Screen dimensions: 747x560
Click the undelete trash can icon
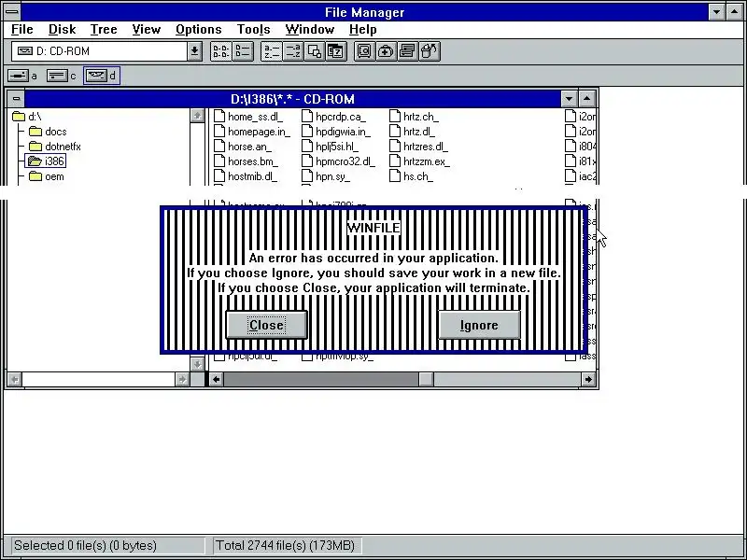[430, 51]
